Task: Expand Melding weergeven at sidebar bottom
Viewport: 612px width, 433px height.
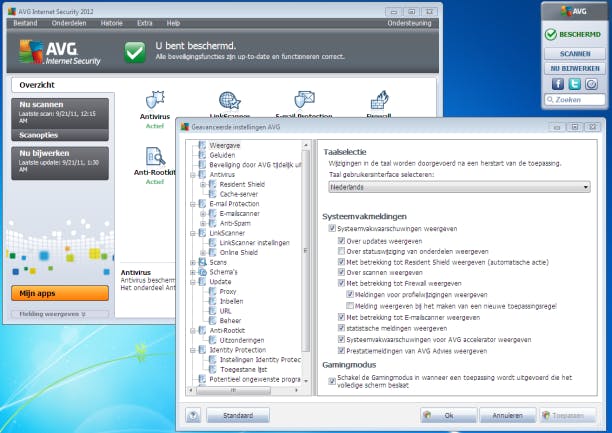Action: click(x=60, y=314)
